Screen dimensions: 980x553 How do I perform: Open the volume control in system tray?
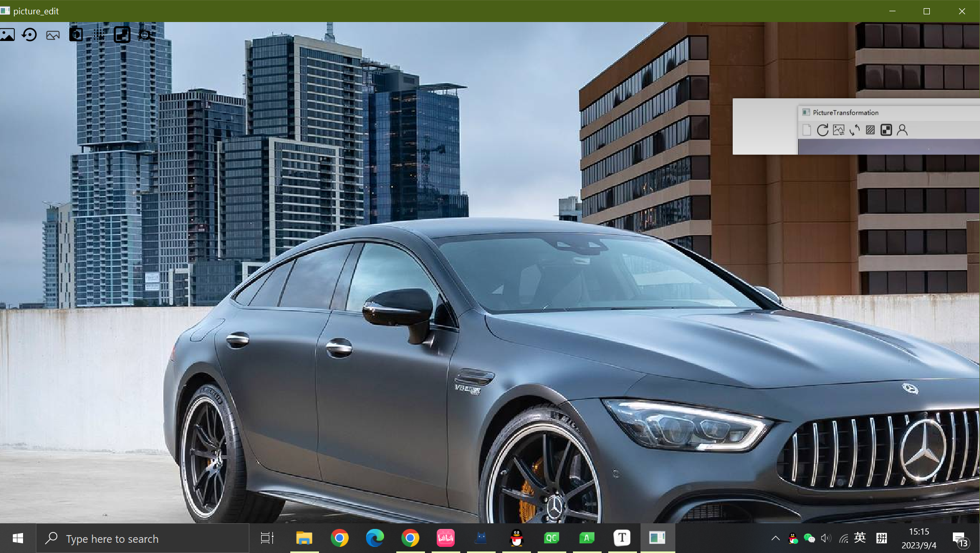(x=826, y=538)
